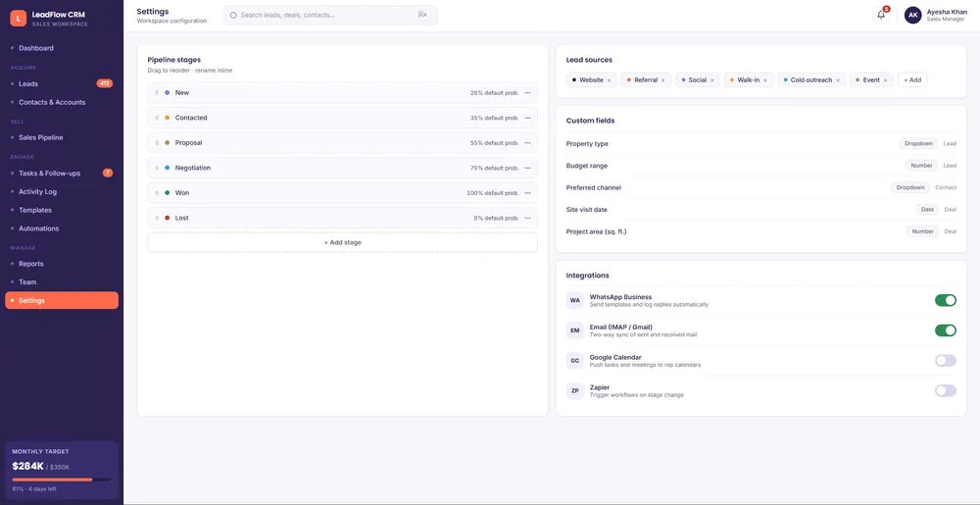Click the green color dot of Won stage
This screenshot has width=980, height=505.
click(x=167, y=192)
